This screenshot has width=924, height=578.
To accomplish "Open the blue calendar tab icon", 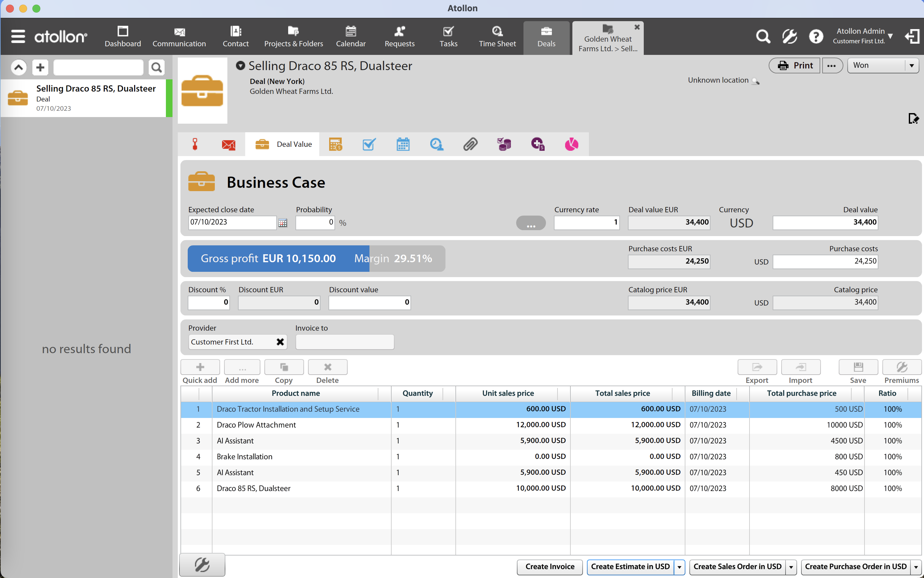I will pyautogui.click(x=403, y=144).
